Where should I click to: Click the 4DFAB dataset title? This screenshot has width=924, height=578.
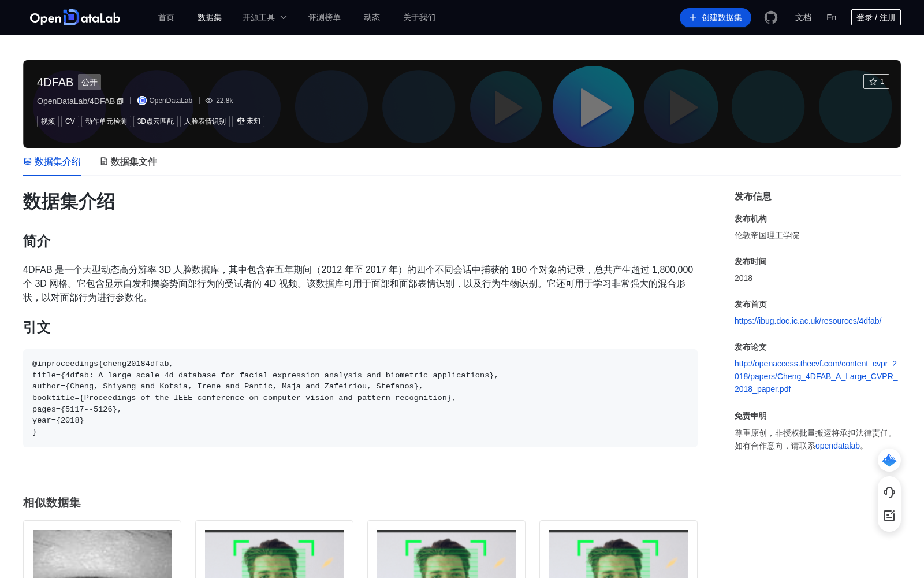pyautogui.click(x=55, y=82)
